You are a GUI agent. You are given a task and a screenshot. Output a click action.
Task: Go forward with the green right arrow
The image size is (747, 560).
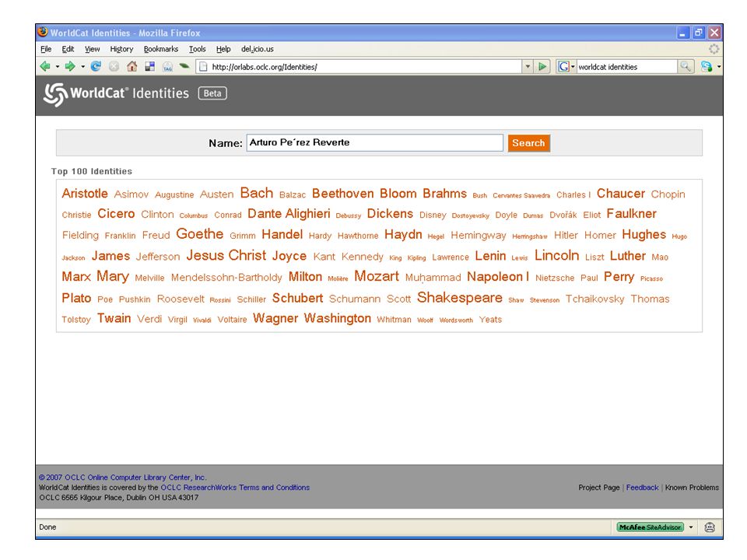point(70,67)
